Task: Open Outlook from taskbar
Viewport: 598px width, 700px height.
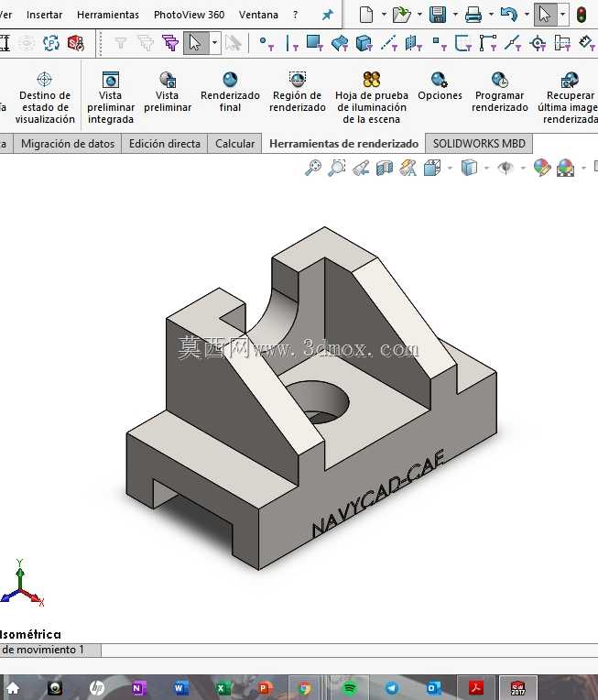Action: [433, 688]
